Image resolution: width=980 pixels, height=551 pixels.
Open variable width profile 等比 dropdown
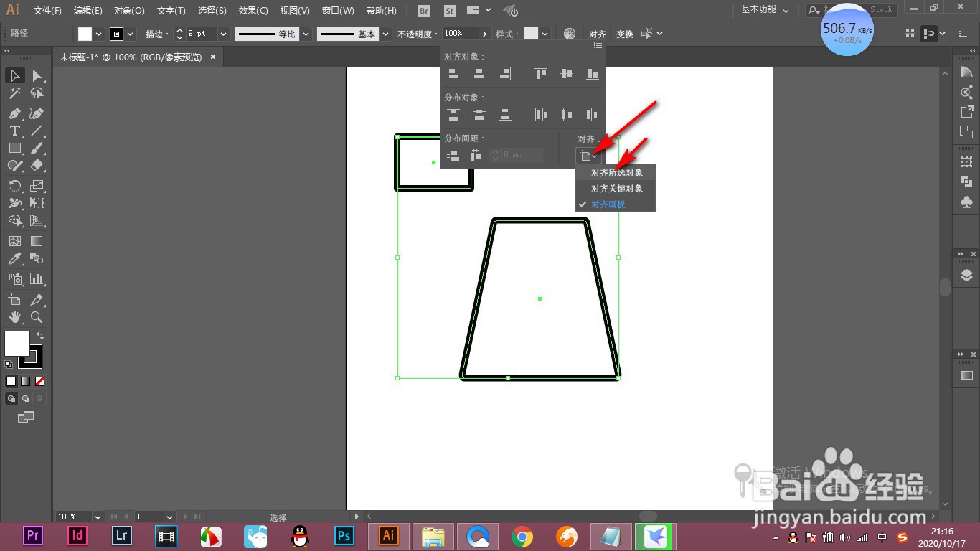coord(306,34)
